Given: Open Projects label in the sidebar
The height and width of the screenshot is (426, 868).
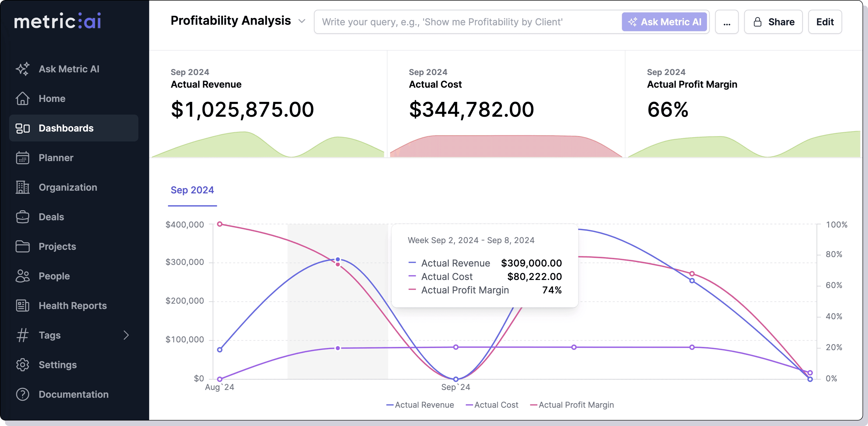Looking at the screenshot, I should [x=57, y=247].
